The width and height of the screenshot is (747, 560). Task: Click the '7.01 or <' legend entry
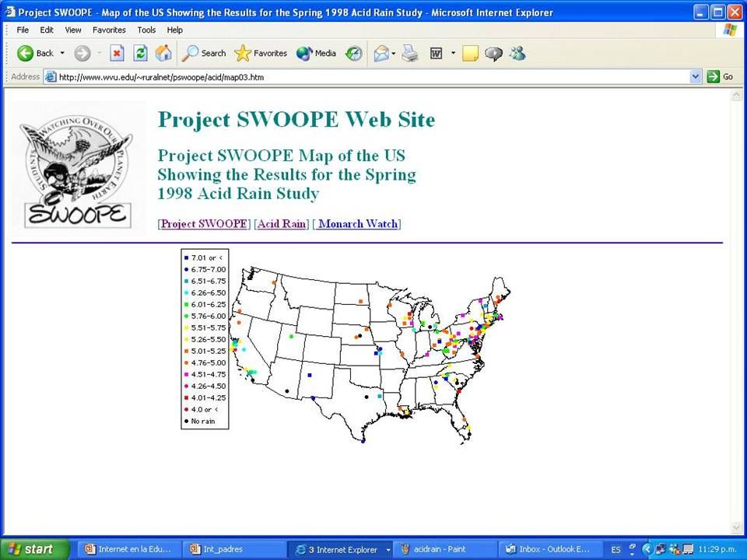[x=203, y=257]
